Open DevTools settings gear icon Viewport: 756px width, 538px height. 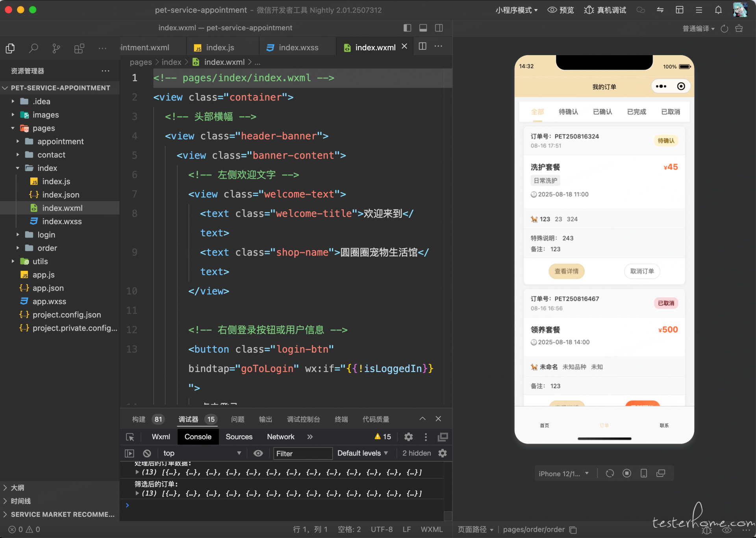coord(408,437)
